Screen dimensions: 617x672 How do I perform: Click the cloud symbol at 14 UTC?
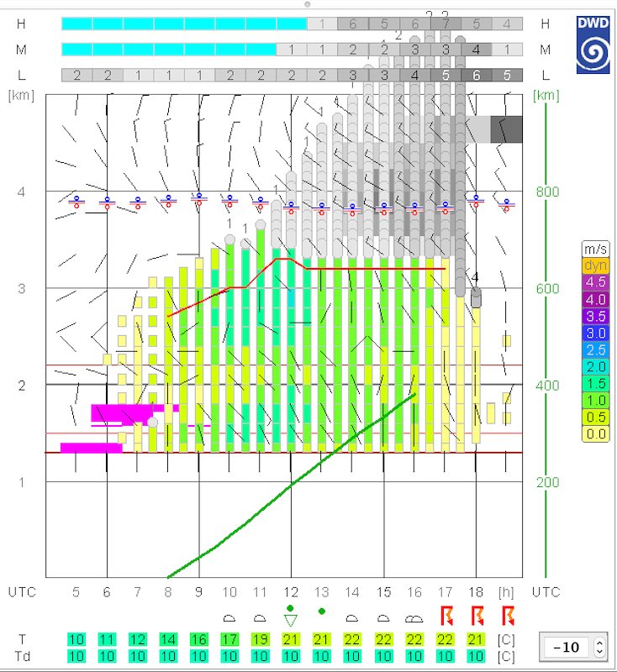(353, 617)
